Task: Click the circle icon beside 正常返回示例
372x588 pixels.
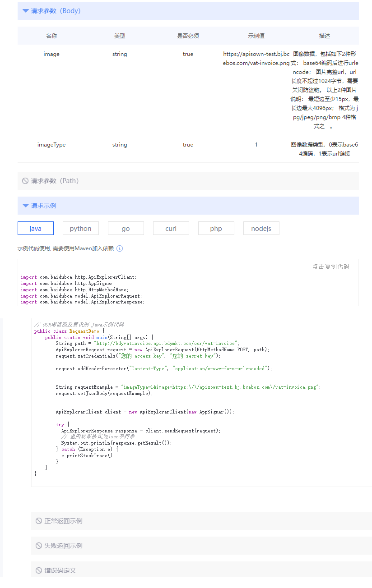Action: tap(39, 521)
